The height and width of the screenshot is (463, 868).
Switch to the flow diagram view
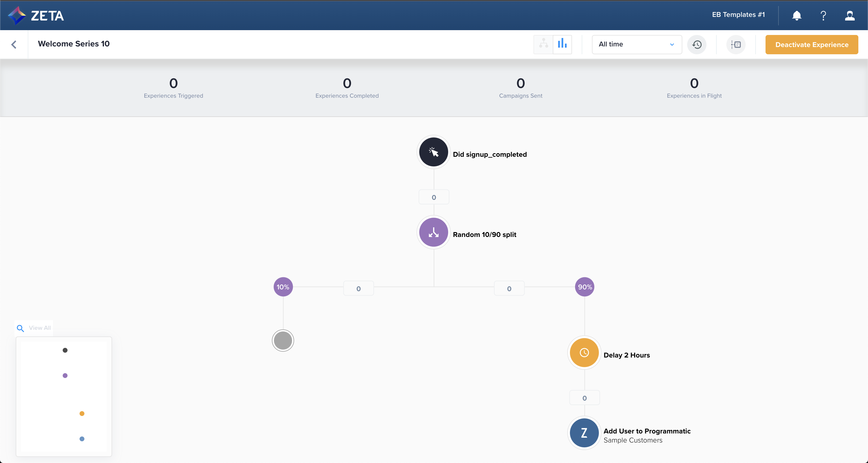pyautogui.click(x=543, y=45)
